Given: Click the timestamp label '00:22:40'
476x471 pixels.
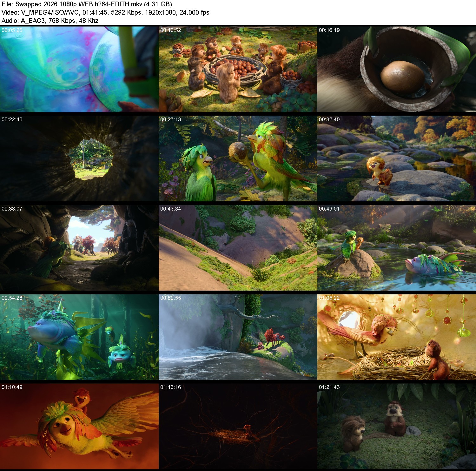Looking at the screenshot, I should pyautogui.click(x=12, y=119).
